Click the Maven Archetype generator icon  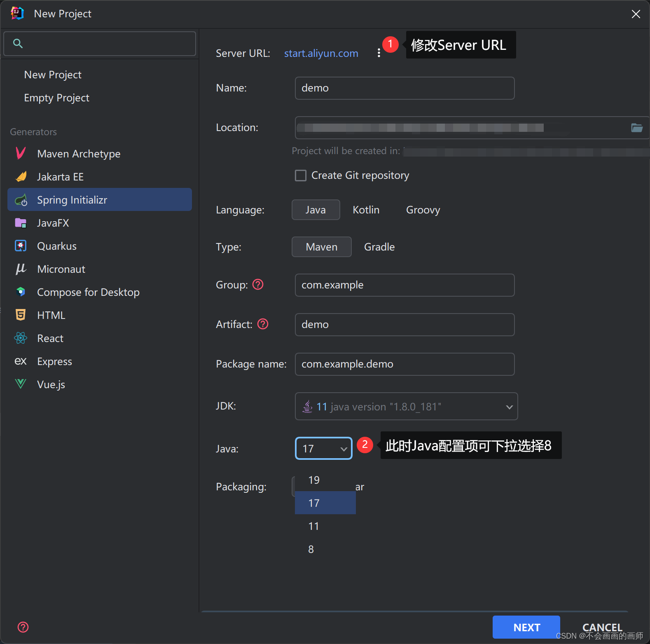point(21,153)
